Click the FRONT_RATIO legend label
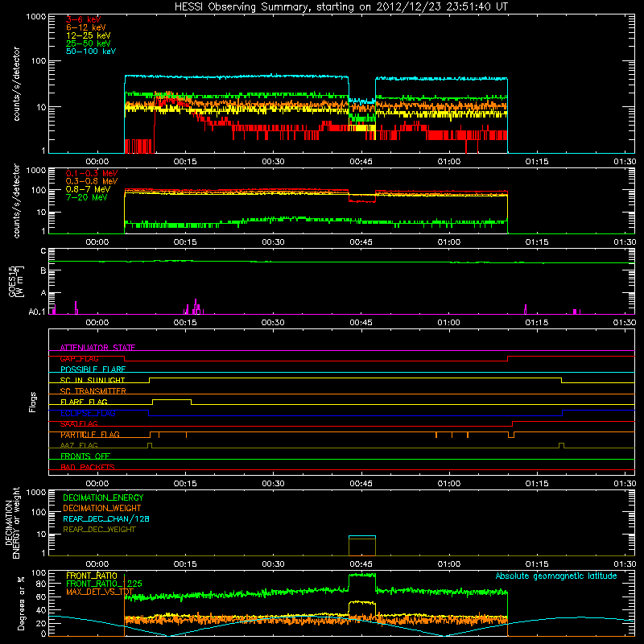This screenshot has height=644, width=644. [92, 576]
